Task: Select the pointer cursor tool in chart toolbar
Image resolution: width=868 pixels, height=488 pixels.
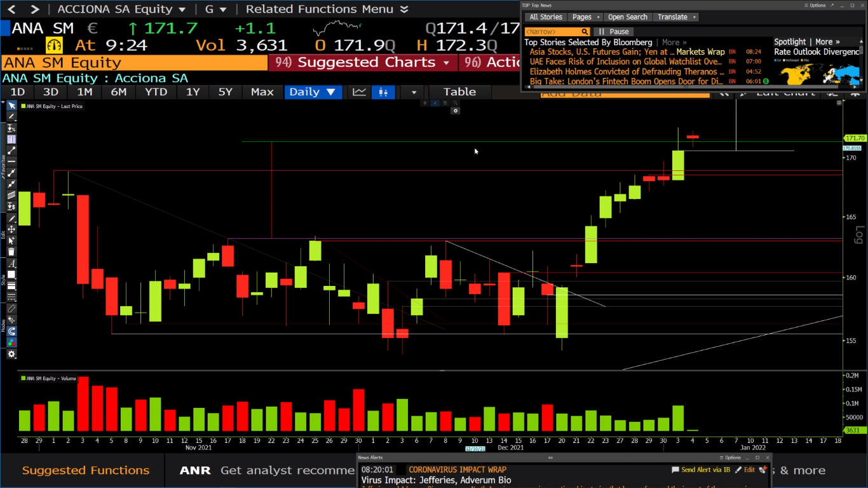Action: tap(11, 106)
